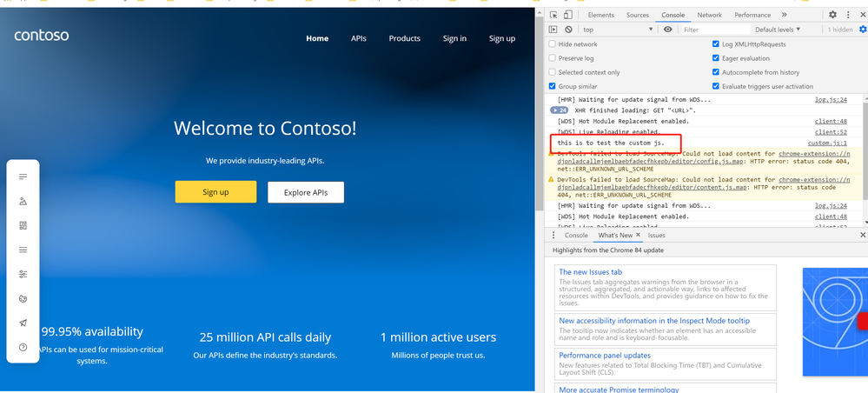Open the DevTools three-dot customize menu
This screenshot has width=868, height=393.
click(847, 15)
